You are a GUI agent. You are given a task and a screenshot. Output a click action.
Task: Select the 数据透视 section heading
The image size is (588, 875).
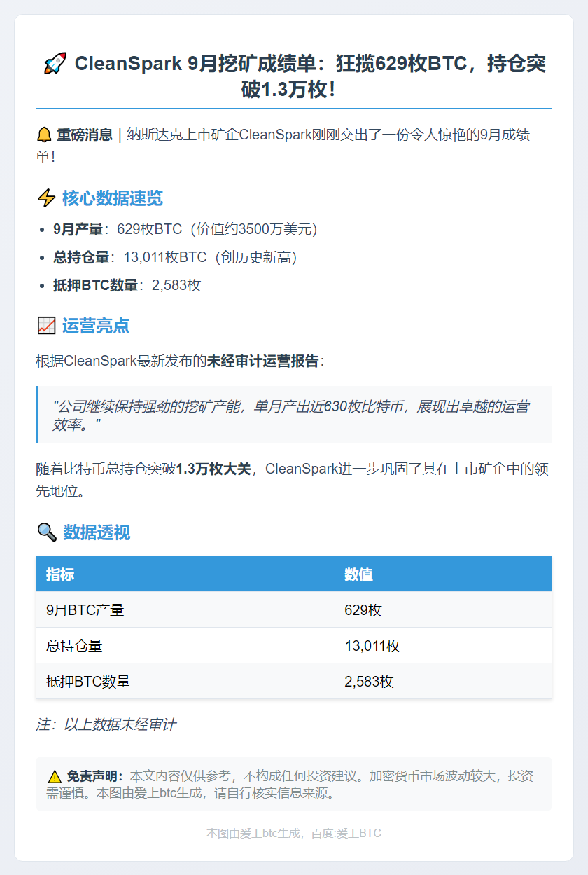pos(97,532)
